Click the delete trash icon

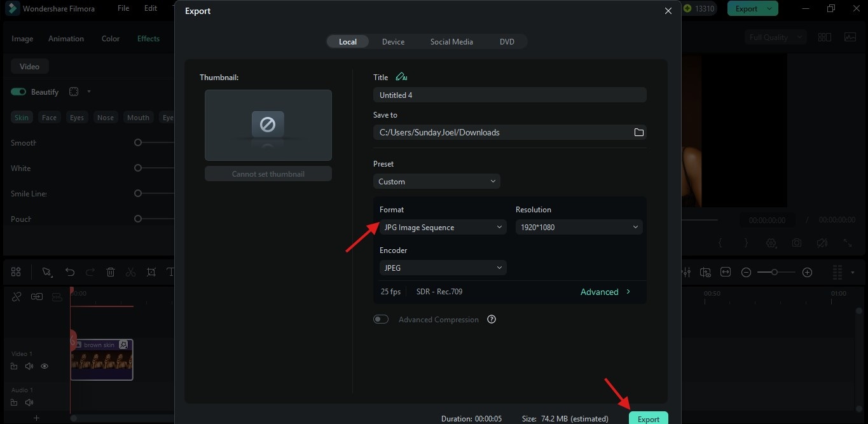click(x=111, y=272)
